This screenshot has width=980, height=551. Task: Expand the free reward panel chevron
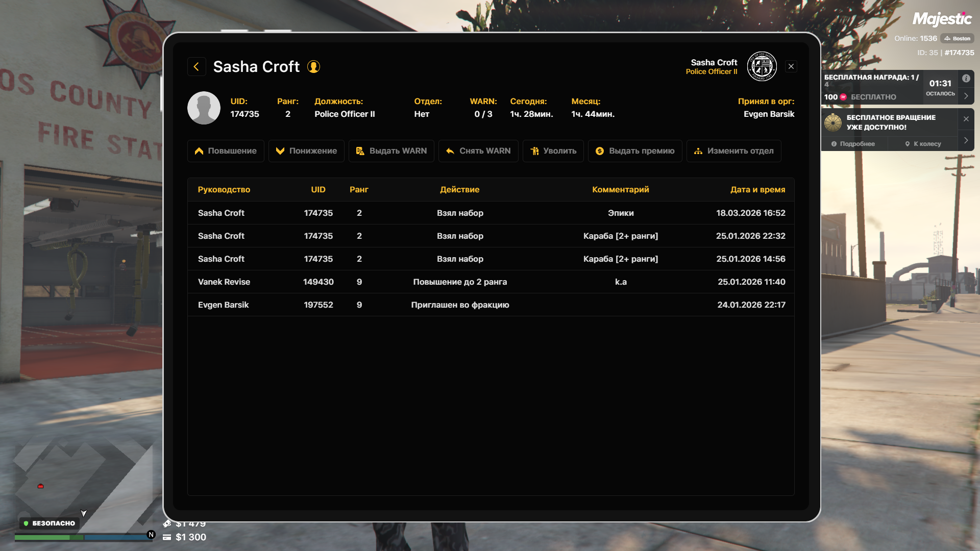[x=966, y=96]
